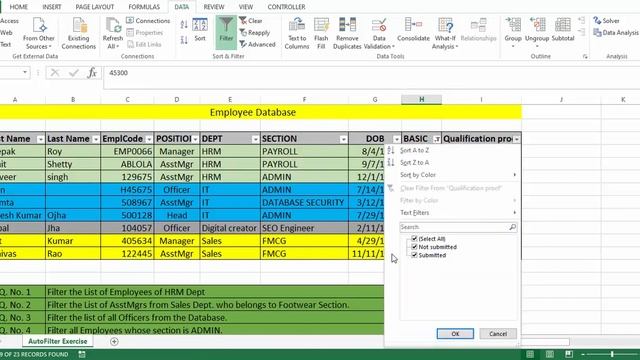Open the Solver add-in

point(607,20)
